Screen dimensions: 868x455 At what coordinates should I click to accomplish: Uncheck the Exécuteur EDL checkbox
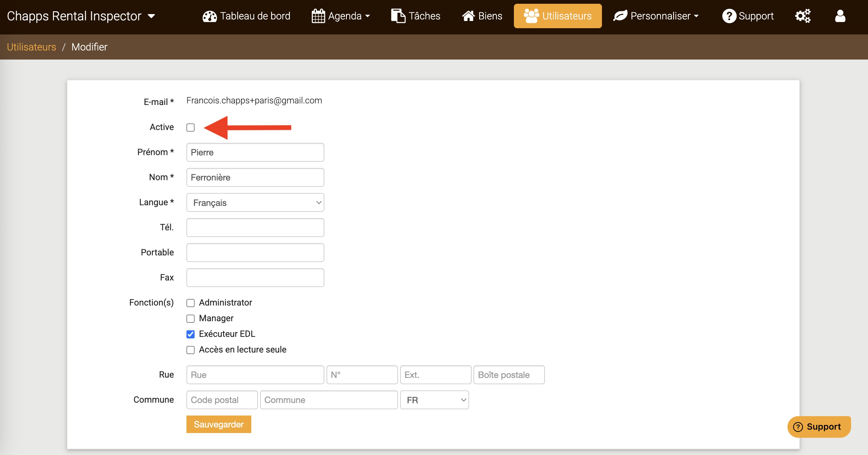tap(191, 334)
